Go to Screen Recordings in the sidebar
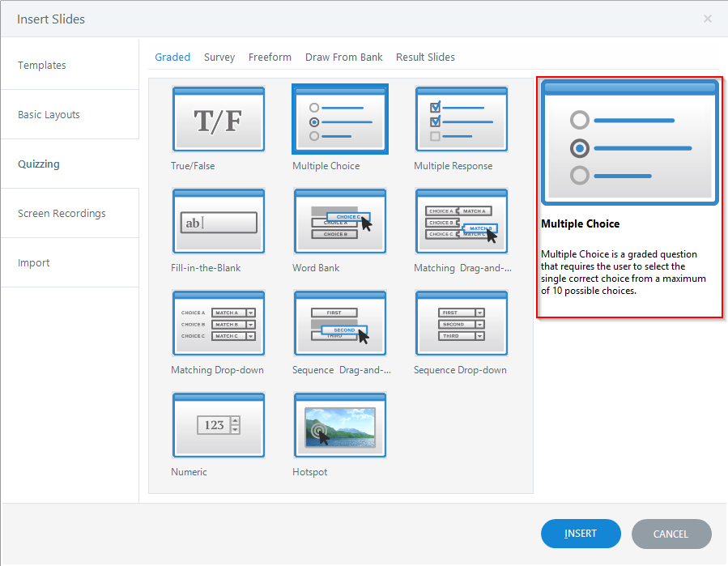The image size is (728, 566). pos(61,213)
